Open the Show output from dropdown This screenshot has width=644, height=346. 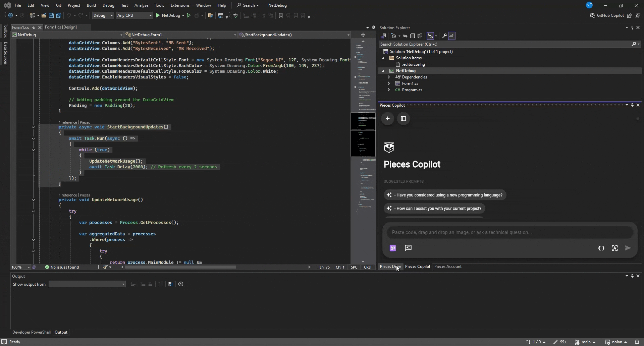[x=87, y=284]
